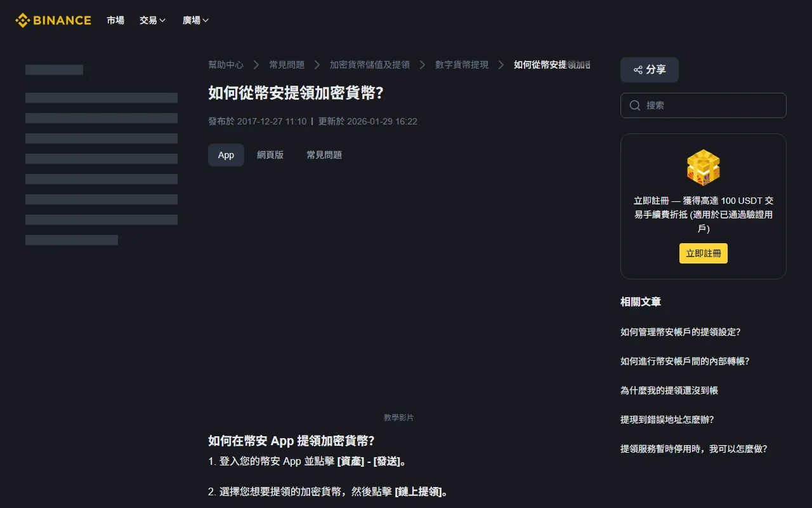Open article 如何管理幣安帳戶的提領設定?

tap(681, 332)
